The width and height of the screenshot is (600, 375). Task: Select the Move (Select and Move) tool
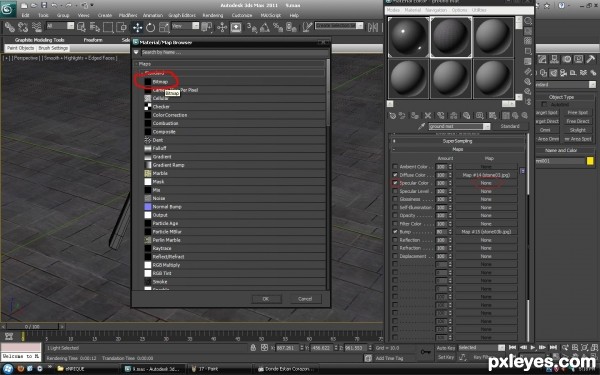[137, 27]
